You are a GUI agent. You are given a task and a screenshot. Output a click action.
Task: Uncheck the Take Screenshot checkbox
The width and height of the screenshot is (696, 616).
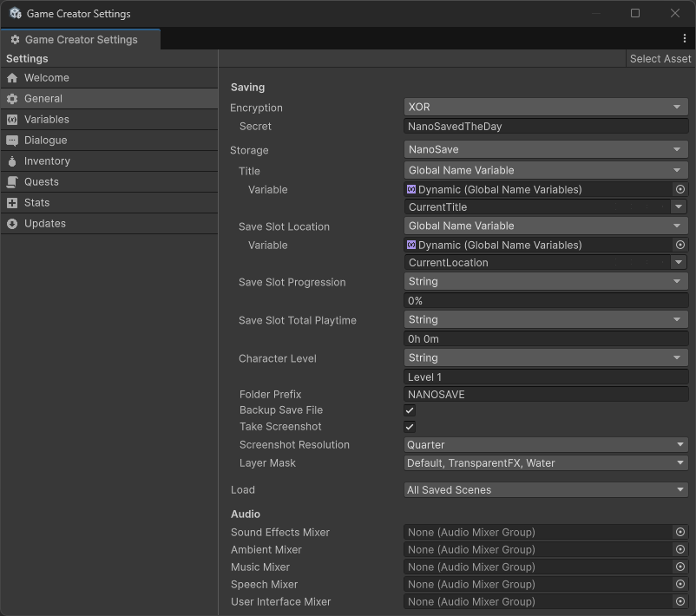click(410, 427)
